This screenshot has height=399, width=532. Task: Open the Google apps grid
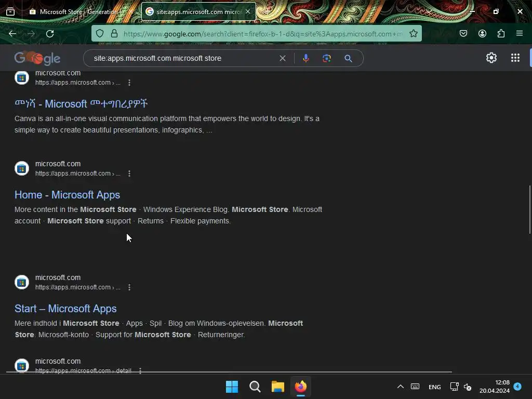515,58
